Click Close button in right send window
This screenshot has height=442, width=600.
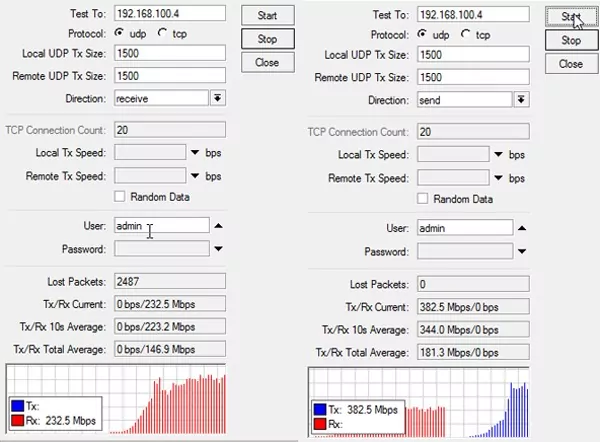(571, 64)
